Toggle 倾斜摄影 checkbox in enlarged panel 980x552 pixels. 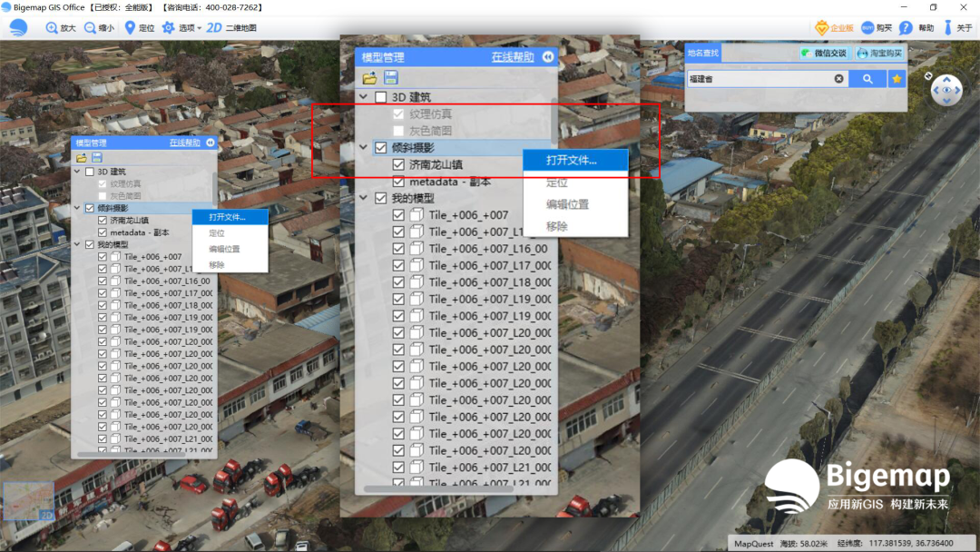tap(380, 148)
